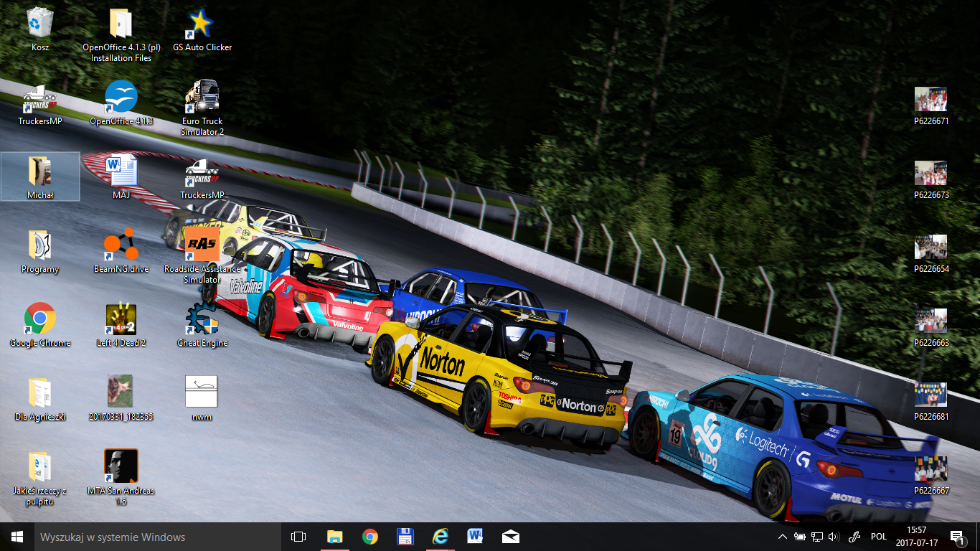Select image file P6226673
This screenshot has width=980, height=551.
point(931,180)
